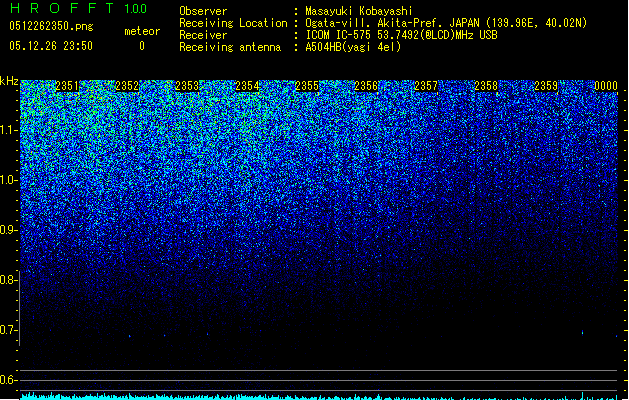The image size is (629, 400).
Task: Click the HROFFT 1.0.0 title text
Action: [78, 8]
